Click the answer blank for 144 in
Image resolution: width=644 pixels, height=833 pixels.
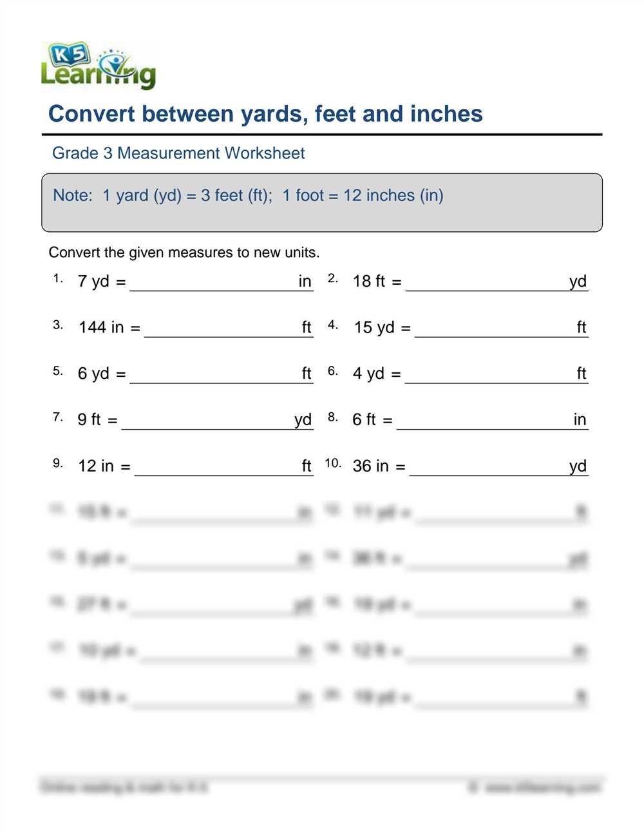(x=222, y=329)
